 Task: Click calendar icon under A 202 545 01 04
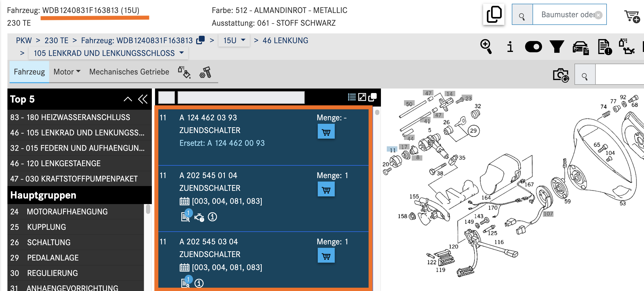184,201
